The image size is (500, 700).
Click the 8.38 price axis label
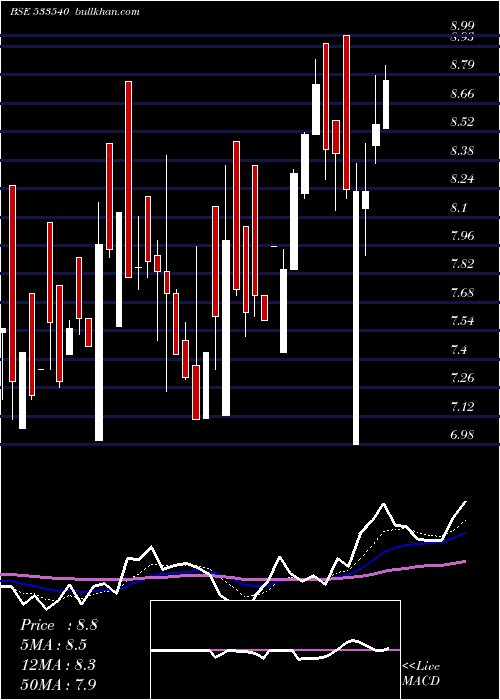coord(462,151)
